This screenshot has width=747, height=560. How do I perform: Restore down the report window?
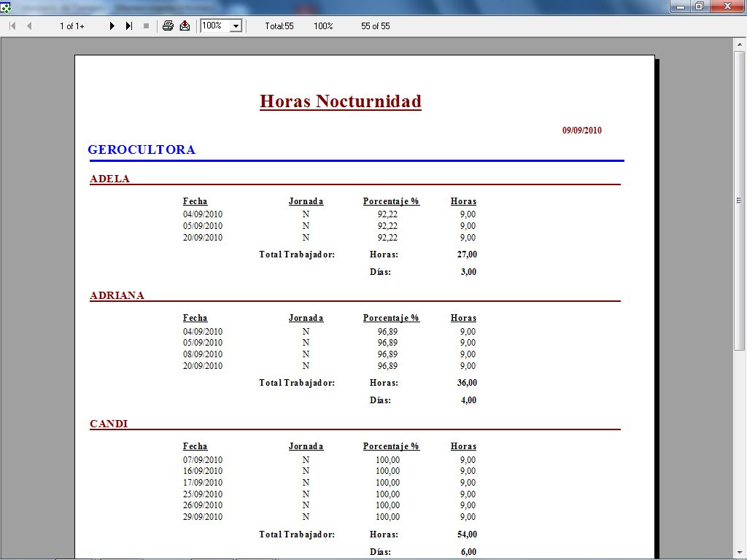coord(700,7)
